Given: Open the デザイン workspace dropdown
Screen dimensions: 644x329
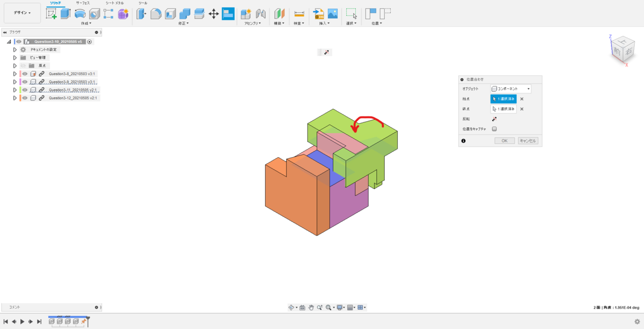Looking at the screenshot, I should tap(22, 12).
